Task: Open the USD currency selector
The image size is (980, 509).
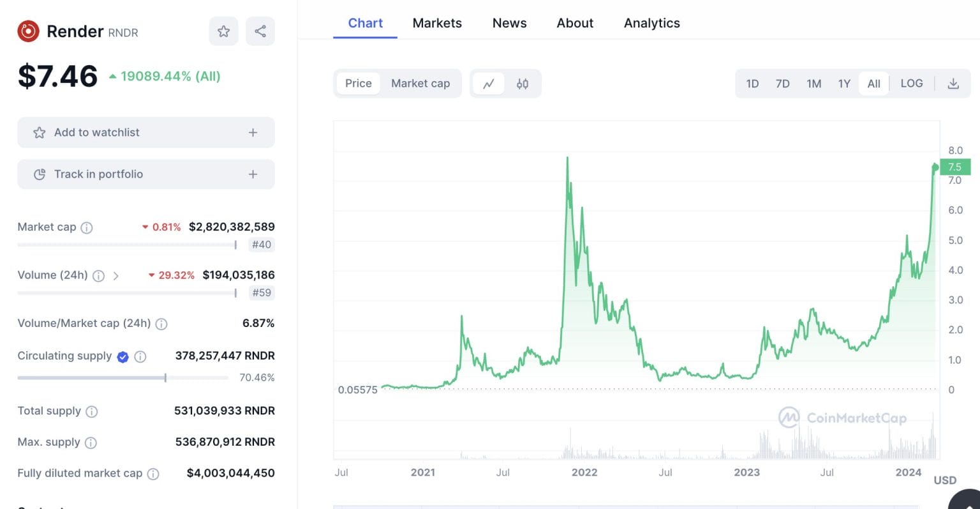Action: (x=945, y=480)
